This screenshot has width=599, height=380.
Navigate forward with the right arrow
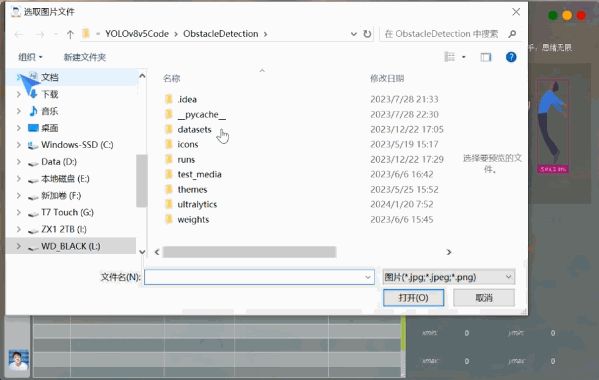39,35
